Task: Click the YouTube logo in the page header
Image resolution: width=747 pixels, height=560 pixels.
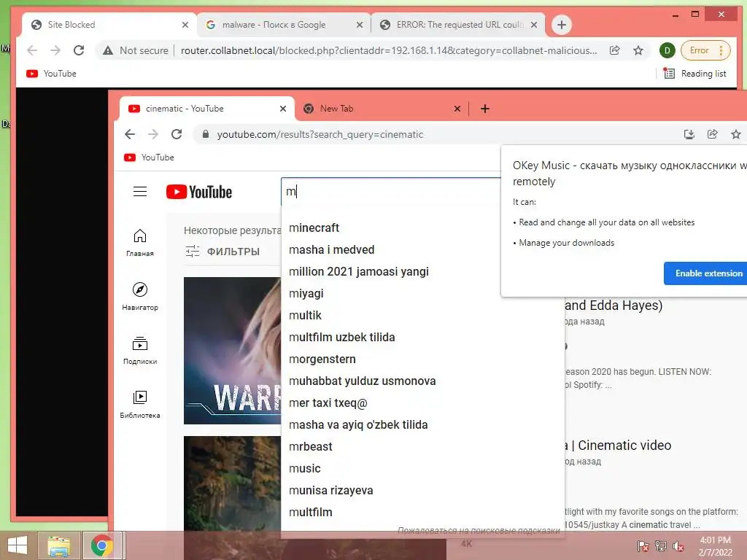Action: click(198, 192)
